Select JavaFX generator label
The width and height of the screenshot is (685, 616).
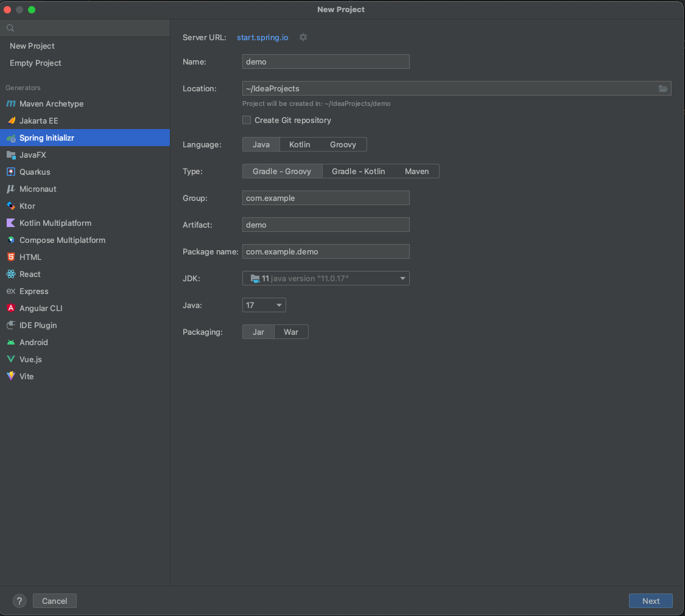coord(33,155)
